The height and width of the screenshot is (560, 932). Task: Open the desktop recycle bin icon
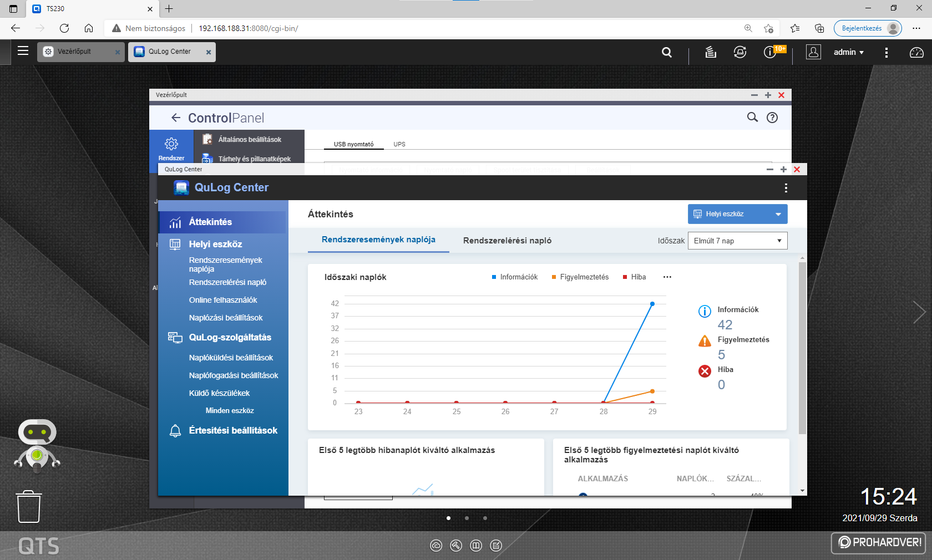[29, 506]
